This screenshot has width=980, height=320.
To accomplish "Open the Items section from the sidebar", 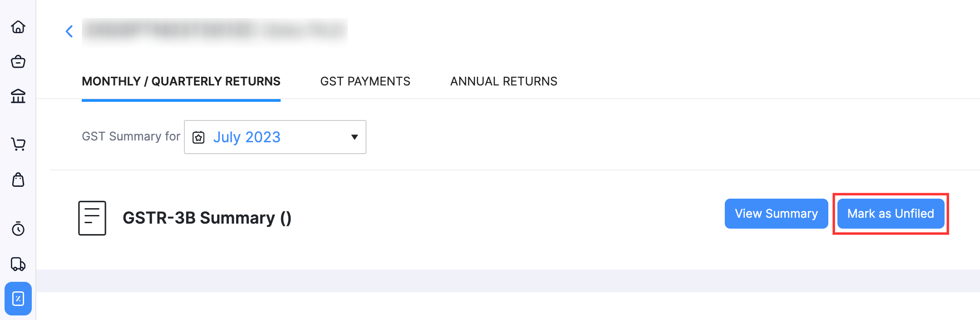I will point(18,62).
